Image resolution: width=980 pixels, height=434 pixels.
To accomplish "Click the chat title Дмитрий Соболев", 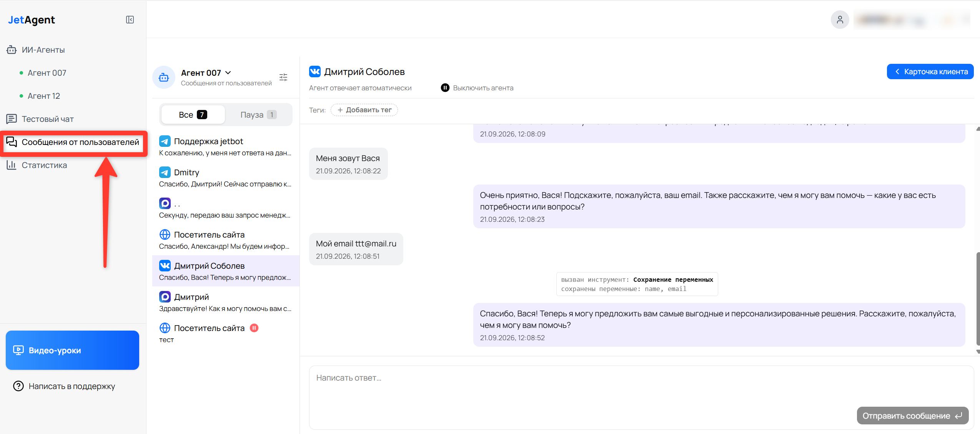I will pos(364,72).
